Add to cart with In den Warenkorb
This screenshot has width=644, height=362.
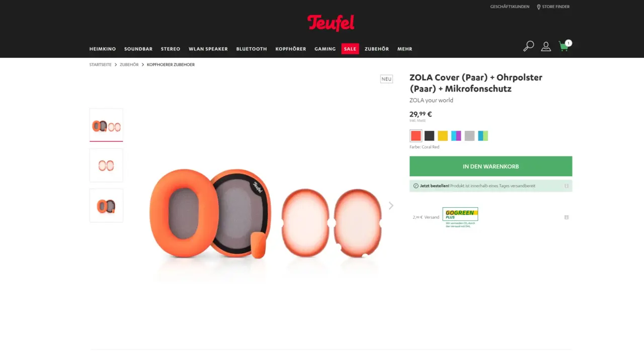tap(491, 166)
